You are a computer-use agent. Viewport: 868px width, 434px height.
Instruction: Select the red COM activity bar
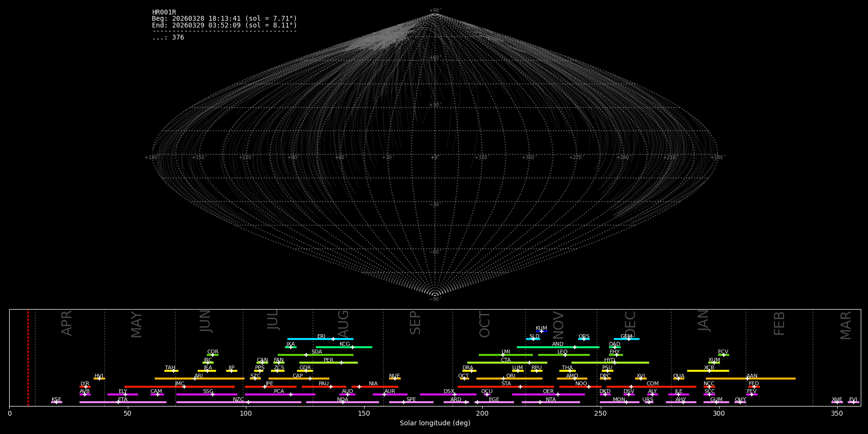652,387
